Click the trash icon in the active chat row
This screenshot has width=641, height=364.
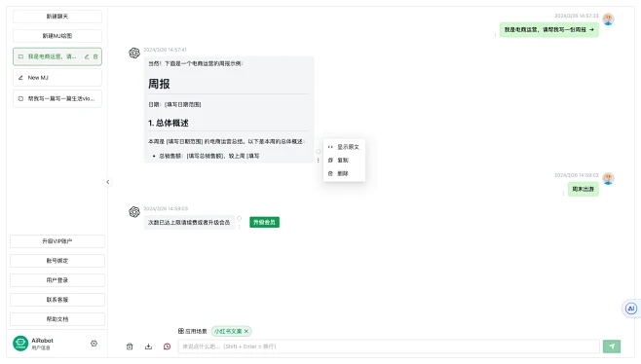click(95, 56)
